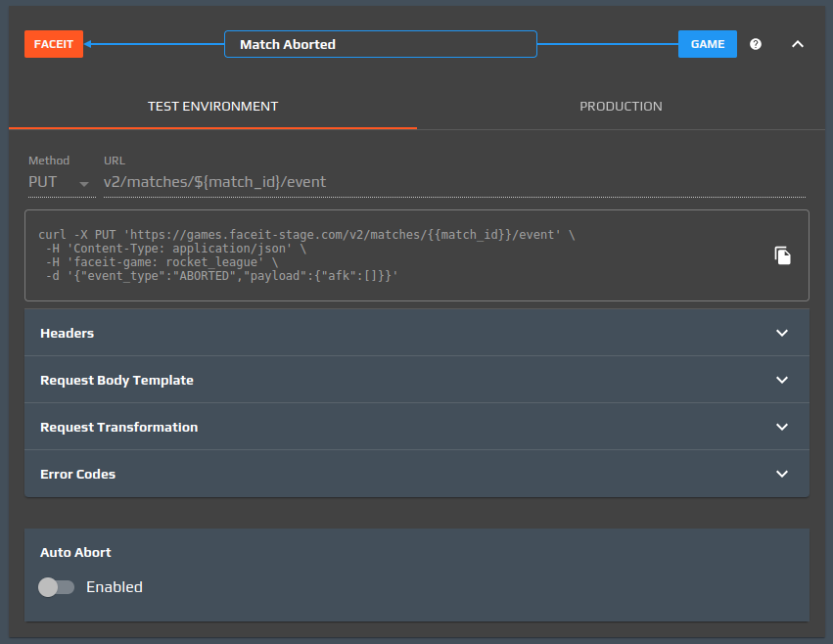
Task: Click the Match Aborted name field
Action: (380, 44)
